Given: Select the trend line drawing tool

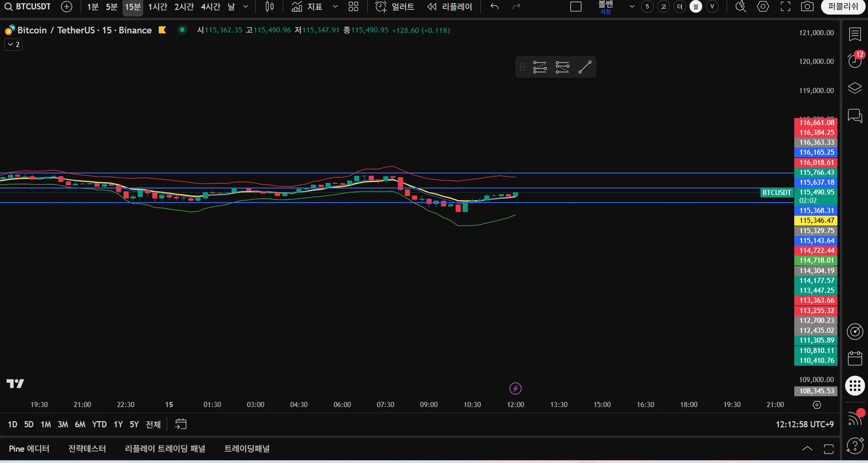Looking at the screenshot, I should (585, 67).
